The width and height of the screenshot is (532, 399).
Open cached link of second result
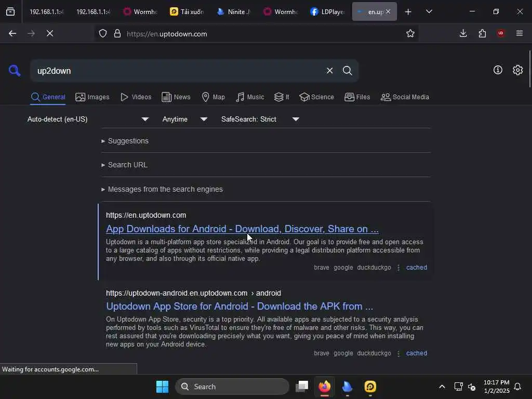point(417,353)
